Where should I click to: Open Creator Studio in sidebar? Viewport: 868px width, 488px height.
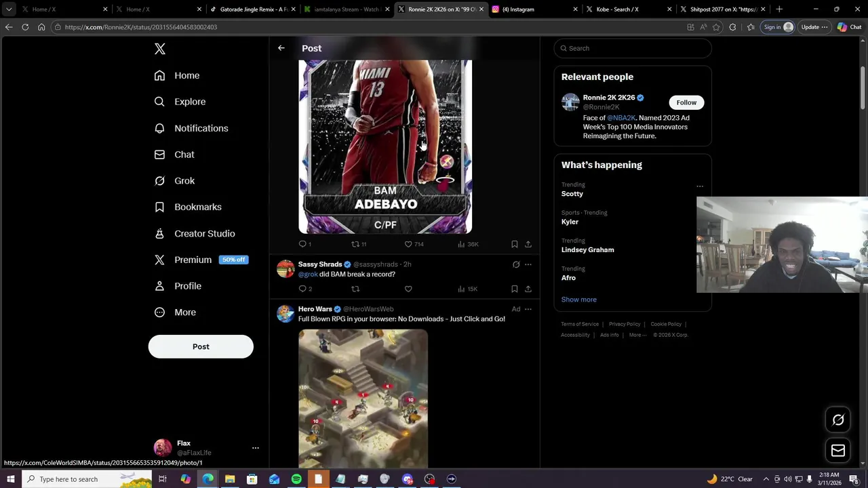coord(195,233)
